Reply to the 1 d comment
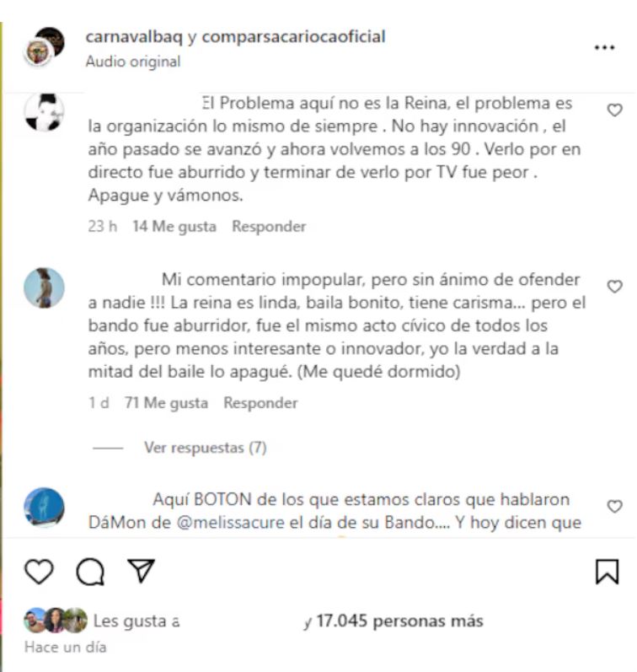637x672 pixels. click(260, 403)
